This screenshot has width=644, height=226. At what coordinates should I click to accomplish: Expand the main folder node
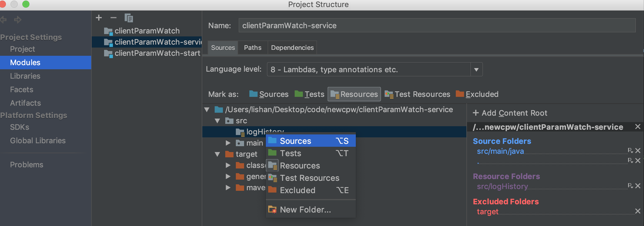point(228,143)
